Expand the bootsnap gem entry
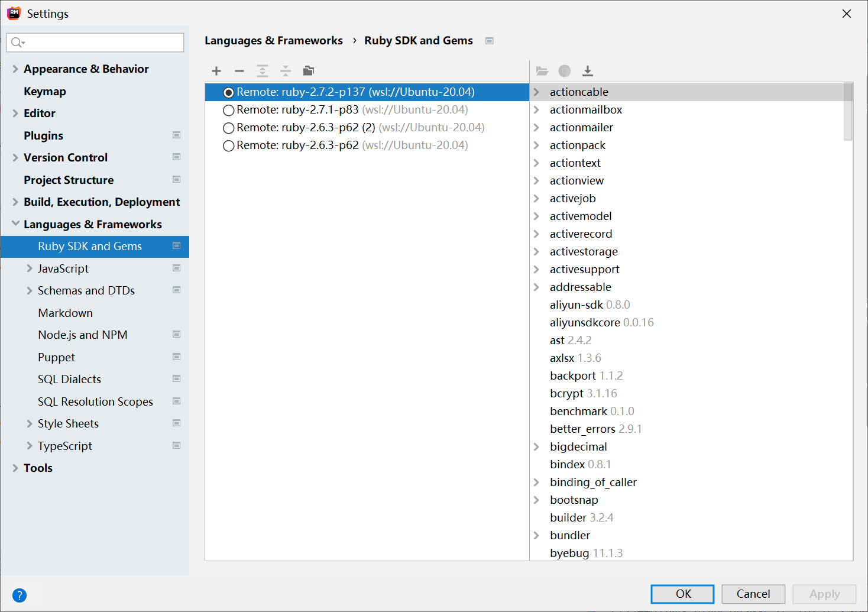 click(x=537, y=500)
